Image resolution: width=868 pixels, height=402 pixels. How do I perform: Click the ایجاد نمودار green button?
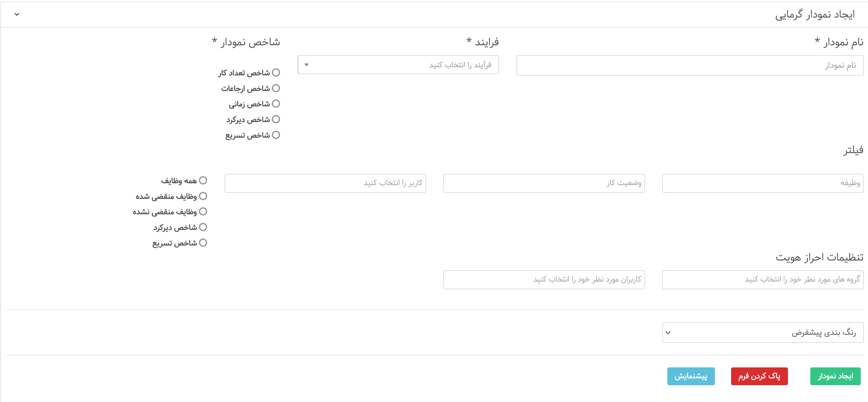tap(835, 376)
